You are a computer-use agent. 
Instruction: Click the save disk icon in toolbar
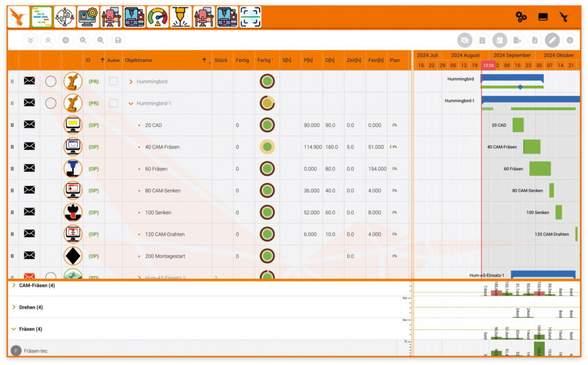[118, 40]
